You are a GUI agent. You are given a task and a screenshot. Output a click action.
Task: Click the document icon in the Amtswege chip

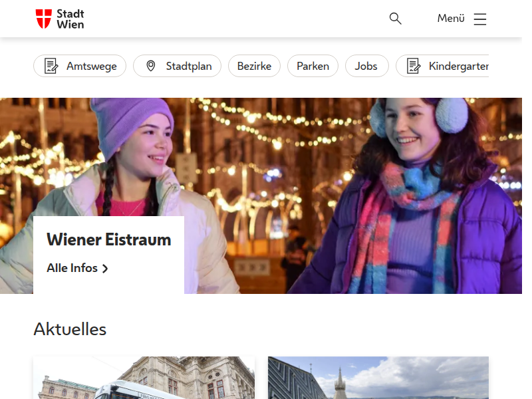click(51, 66)
